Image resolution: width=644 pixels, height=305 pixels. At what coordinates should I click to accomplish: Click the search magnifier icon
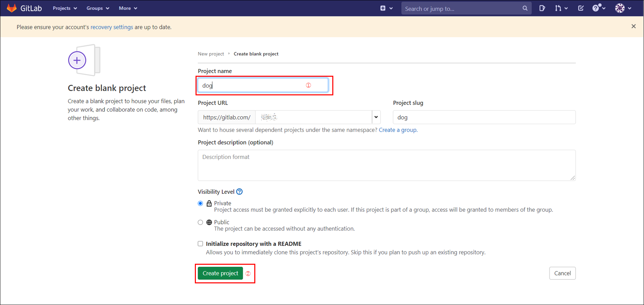click(525, 8)
